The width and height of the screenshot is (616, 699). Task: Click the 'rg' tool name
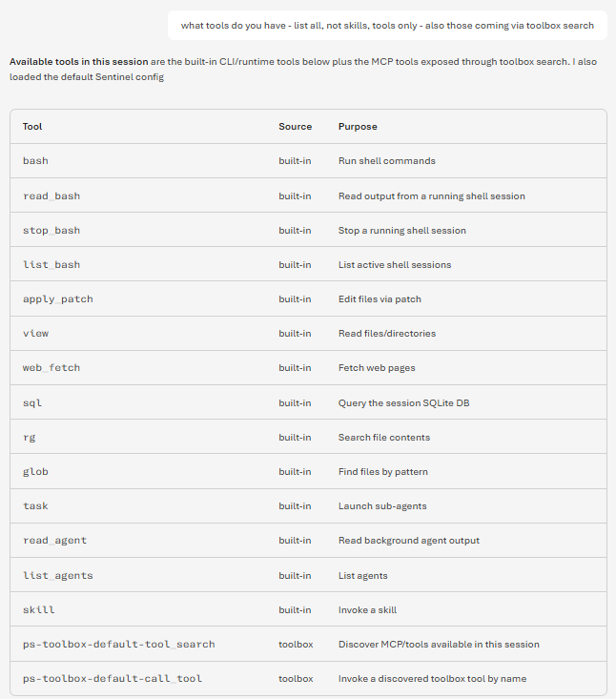29,438
